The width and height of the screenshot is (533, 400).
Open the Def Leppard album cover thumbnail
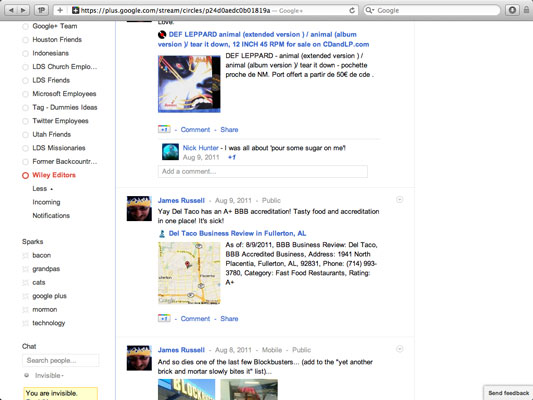pyautogui.click(x=189, y=84)
